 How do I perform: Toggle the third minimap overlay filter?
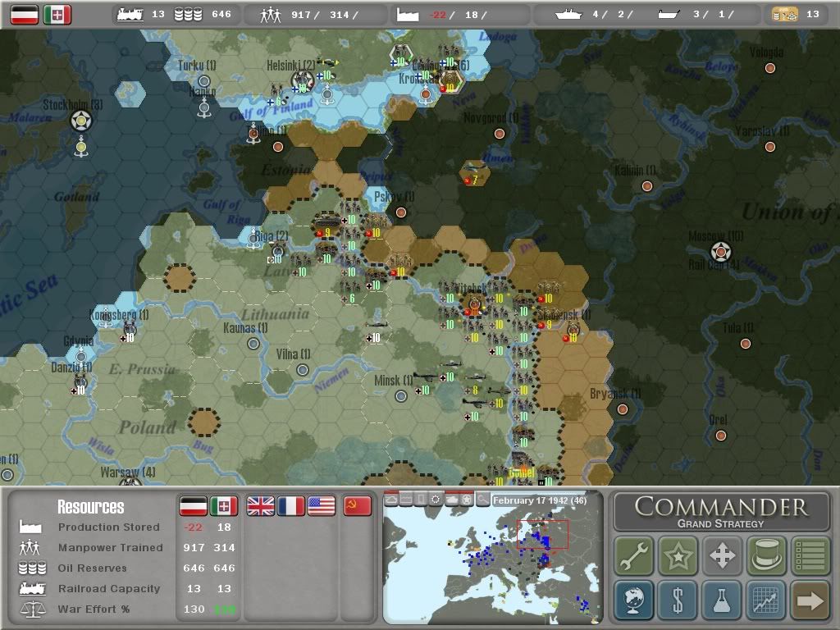coord(421,500)
